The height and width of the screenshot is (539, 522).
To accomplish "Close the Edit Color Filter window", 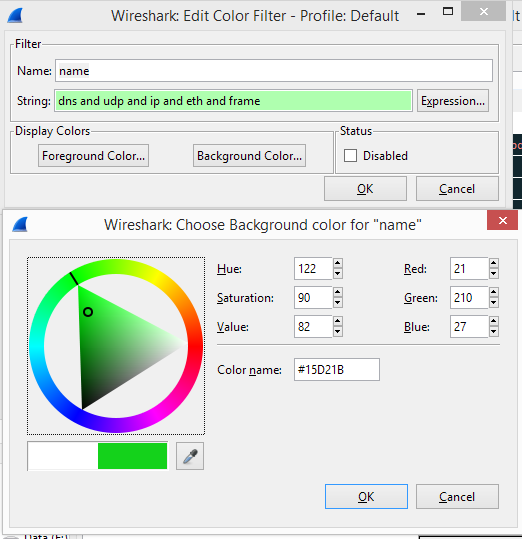I will point(484,11).
